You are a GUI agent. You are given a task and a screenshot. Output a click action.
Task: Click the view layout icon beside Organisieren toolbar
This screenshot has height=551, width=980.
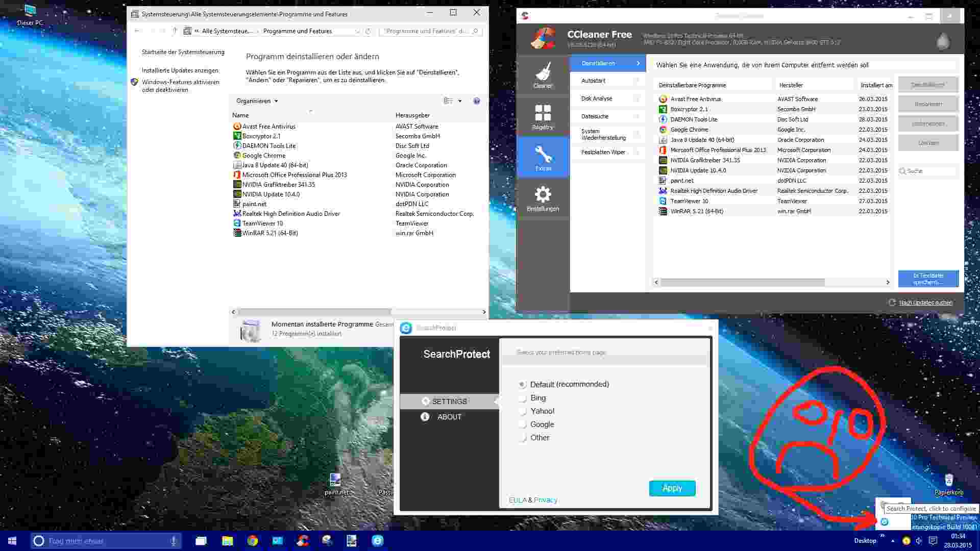point(448,101)
